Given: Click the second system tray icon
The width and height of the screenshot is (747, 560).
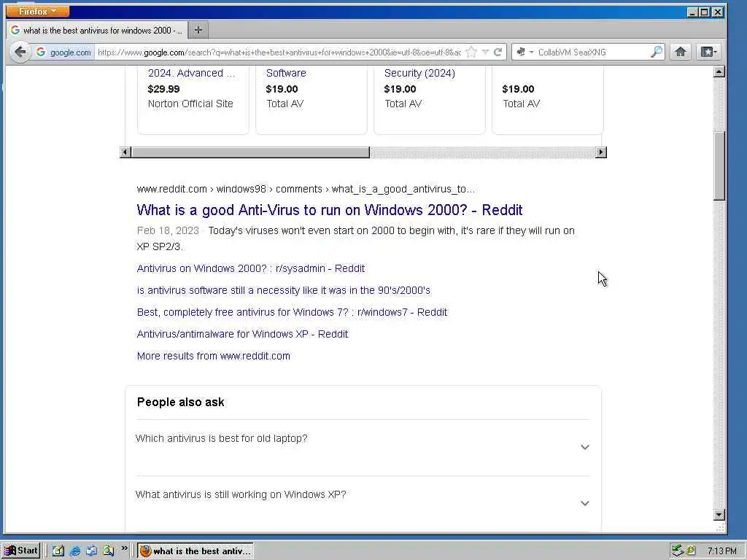Looking at the screenshot, I should pos(690,551).
